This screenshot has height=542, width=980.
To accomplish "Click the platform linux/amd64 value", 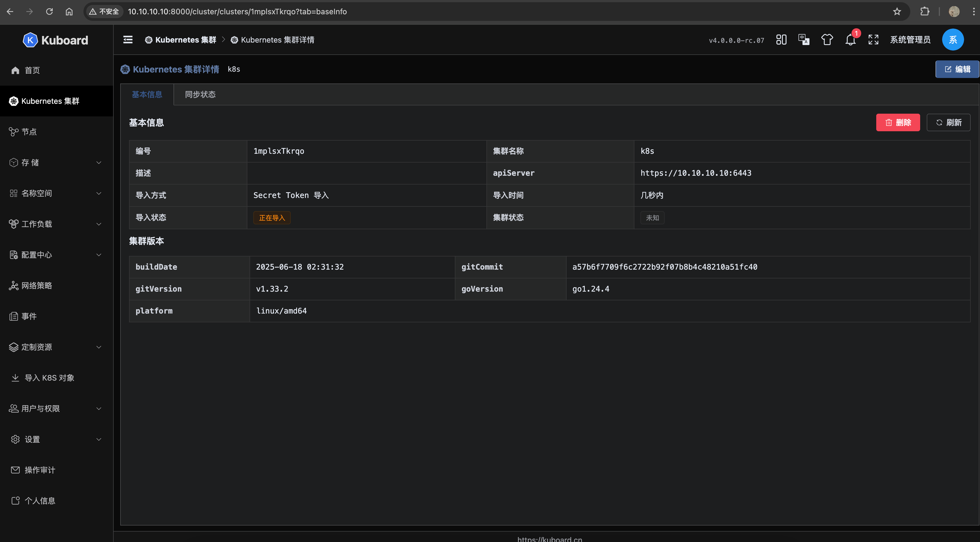I will 281,311.
